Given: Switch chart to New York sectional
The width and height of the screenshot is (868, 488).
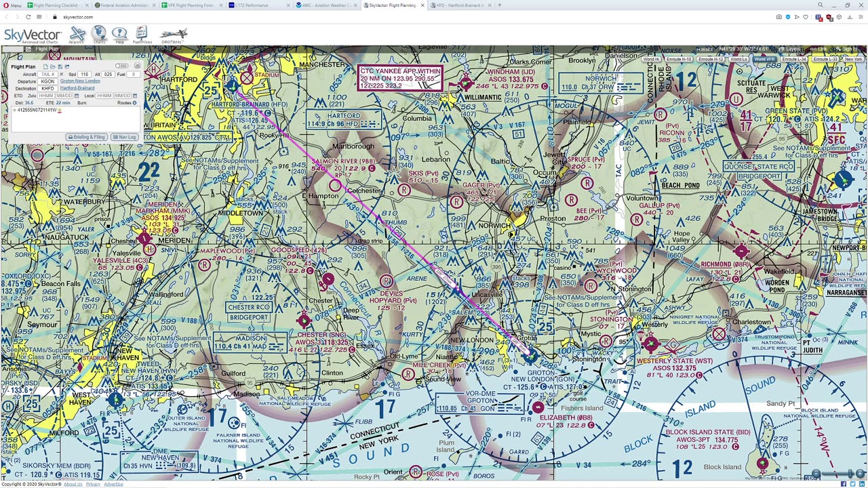Looking at the screenshot, I should coord(852,59).
